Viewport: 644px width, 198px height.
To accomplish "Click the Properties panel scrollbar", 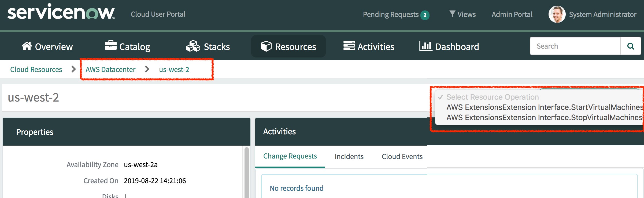I will coord(247,172).
